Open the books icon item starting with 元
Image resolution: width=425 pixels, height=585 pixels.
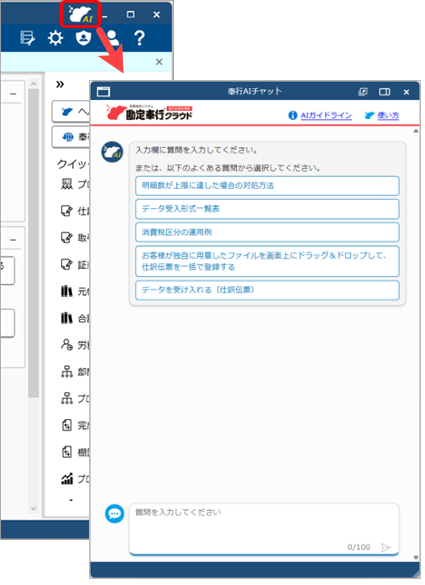tap(75, 291)
